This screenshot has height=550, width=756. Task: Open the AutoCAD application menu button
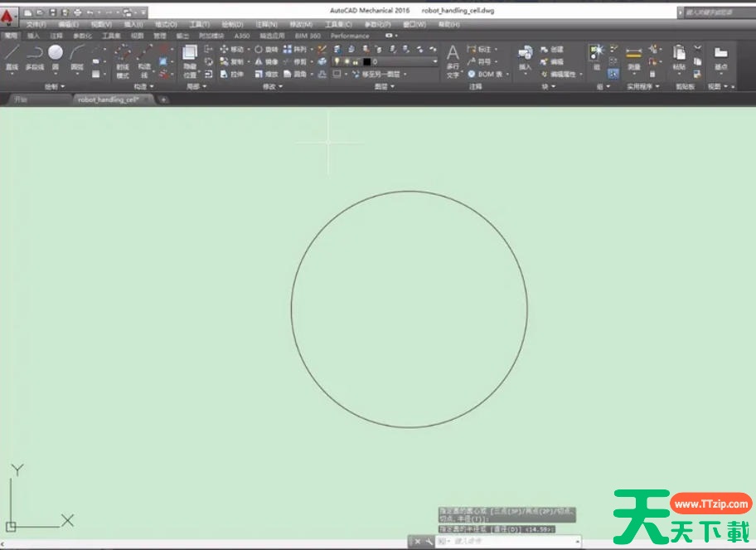click(7, 16)
